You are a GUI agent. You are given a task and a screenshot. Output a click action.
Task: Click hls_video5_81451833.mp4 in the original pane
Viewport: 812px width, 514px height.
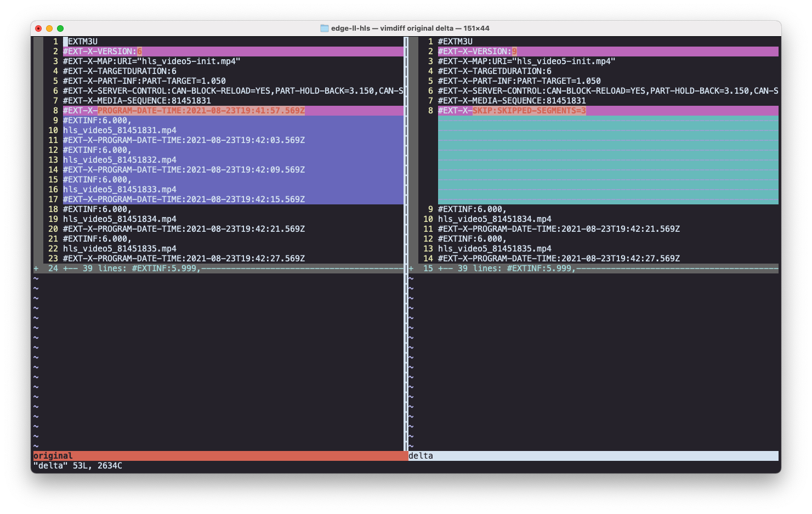click(120, 190)
